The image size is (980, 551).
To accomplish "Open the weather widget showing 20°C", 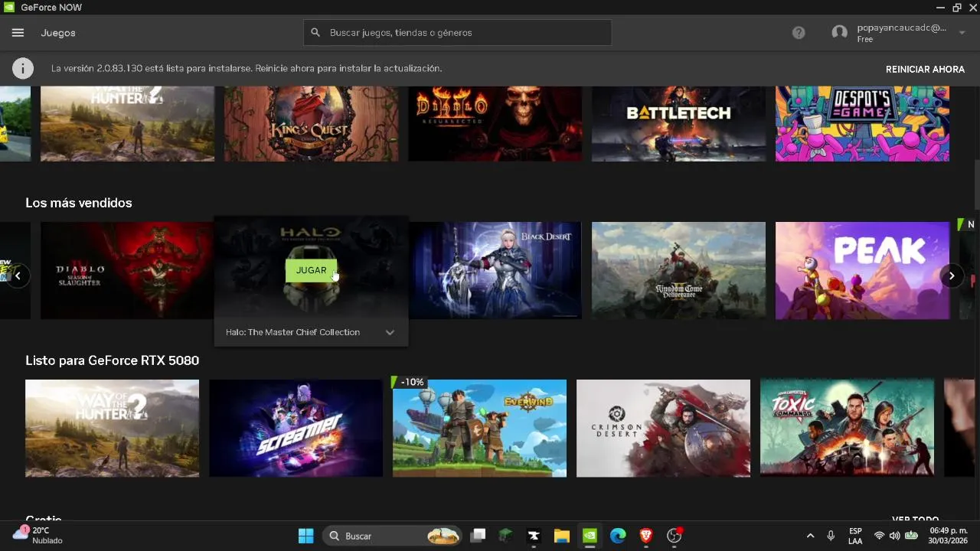I will (x=38, y=535).
